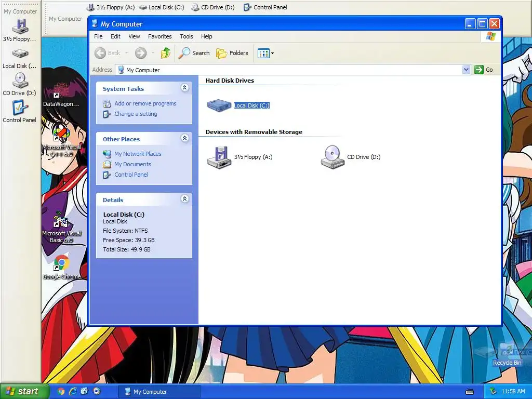Click the Hard Disk Drives group header
This screenshot has height=399, width=532.
point(230,81)
